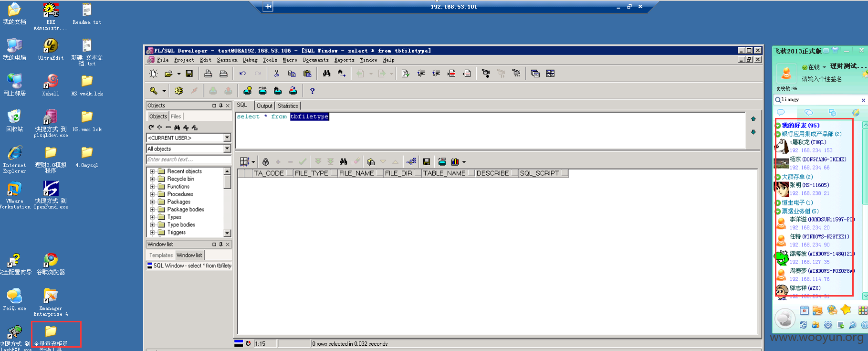
Task: Open the File menu in PL/SQL Developer
Action: pos(163,60)
